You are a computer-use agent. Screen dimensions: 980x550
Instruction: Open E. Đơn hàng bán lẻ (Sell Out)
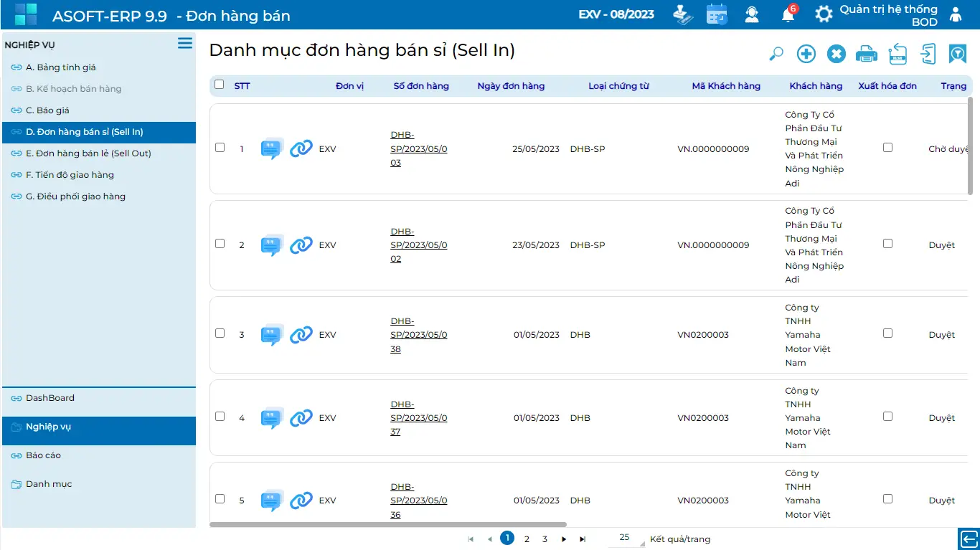coord(88,153)
